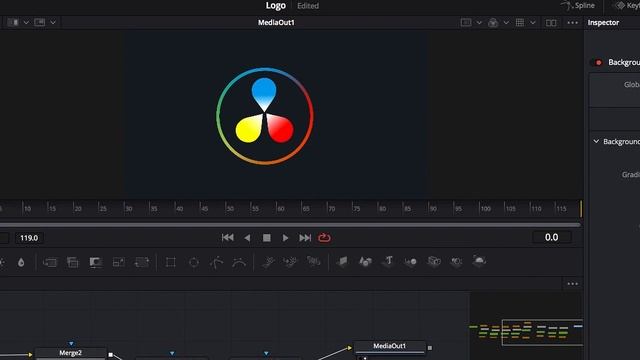Click the node graph navigator thumbnail

click(x=526, y=332)
